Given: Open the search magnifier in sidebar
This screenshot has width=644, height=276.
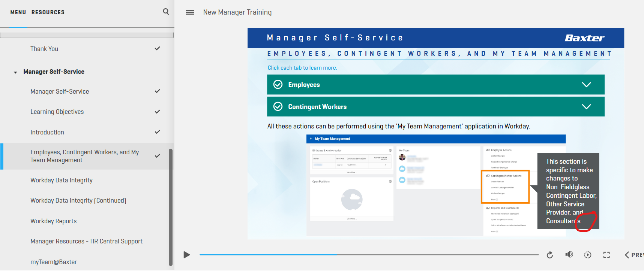Looking at the screenshot, I should point(166,12).
